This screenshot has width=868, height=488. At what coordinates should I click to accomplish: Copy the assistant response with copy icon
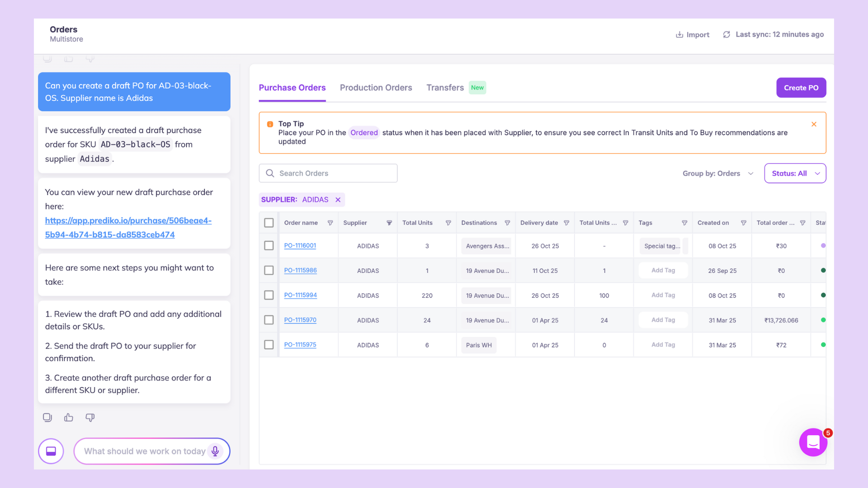[x=47, y=418]
